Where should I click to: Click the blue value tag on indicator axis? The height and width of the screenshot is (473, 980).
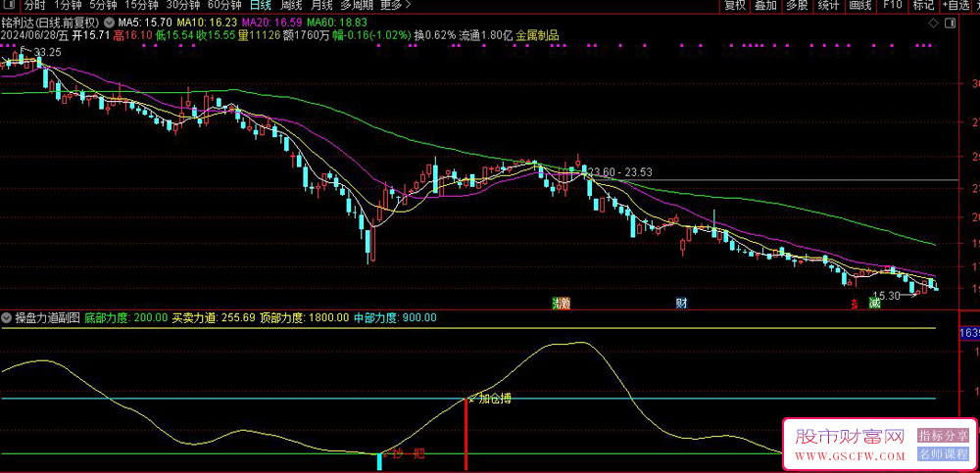[970, 332]
